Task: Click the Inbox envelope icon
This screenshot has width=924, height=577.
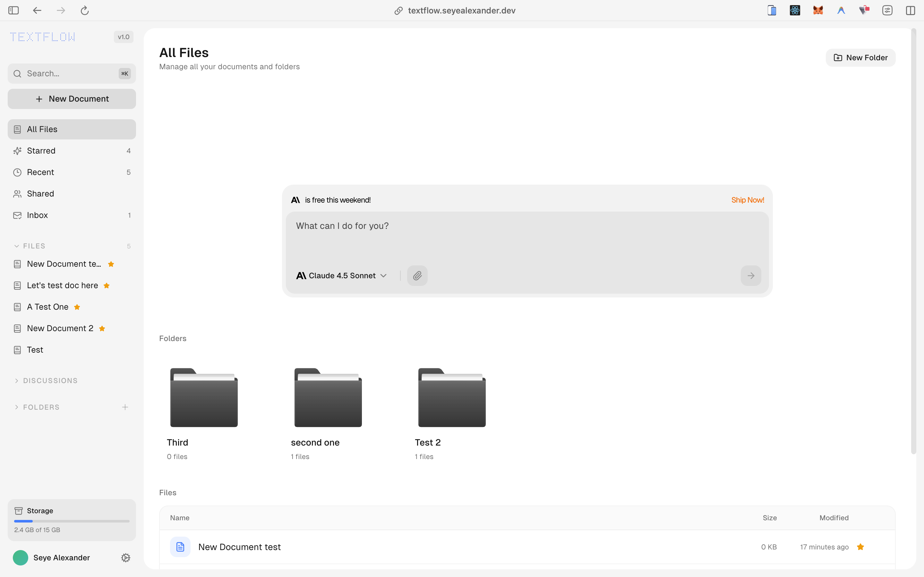Action: point(17,215)
